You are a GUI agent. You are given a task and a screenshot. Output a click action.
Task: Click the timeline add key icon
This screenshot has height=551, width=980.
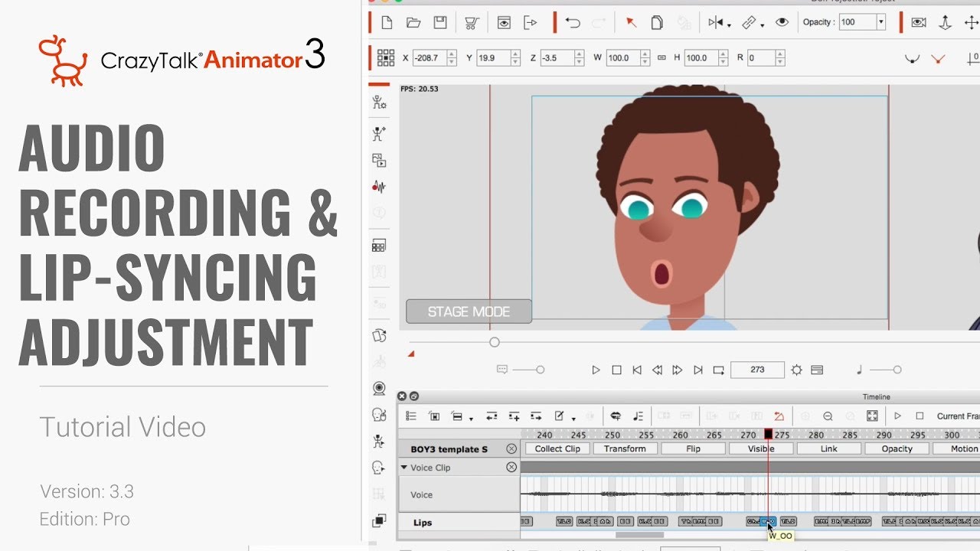(514, 416)
